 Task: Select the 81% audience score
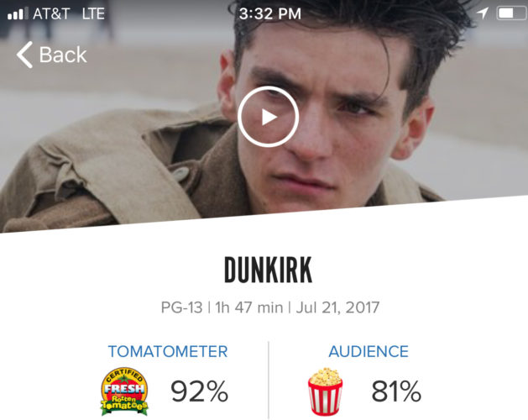[x=396, y=391]
